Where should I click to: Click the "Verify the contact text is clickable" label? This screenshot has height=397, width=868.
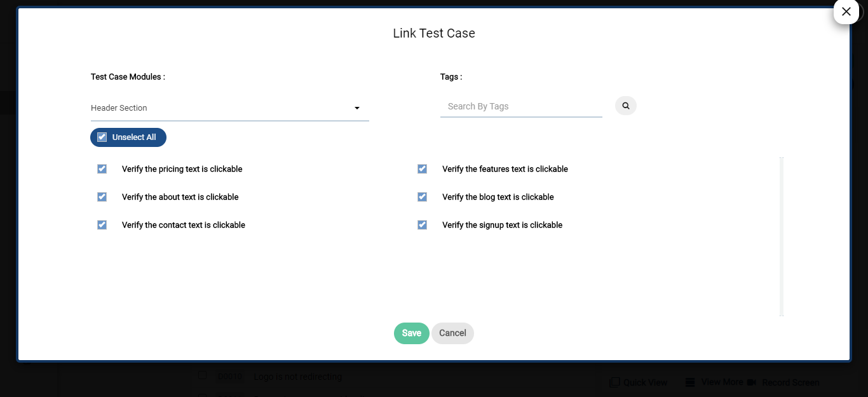click(184, 225)
